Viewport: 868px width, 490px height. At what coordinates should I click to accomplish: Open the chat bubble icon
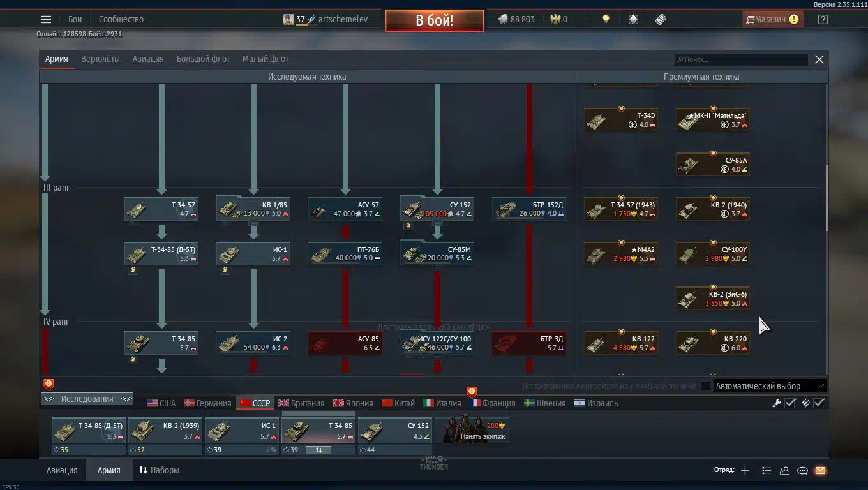tap(802, 470)
